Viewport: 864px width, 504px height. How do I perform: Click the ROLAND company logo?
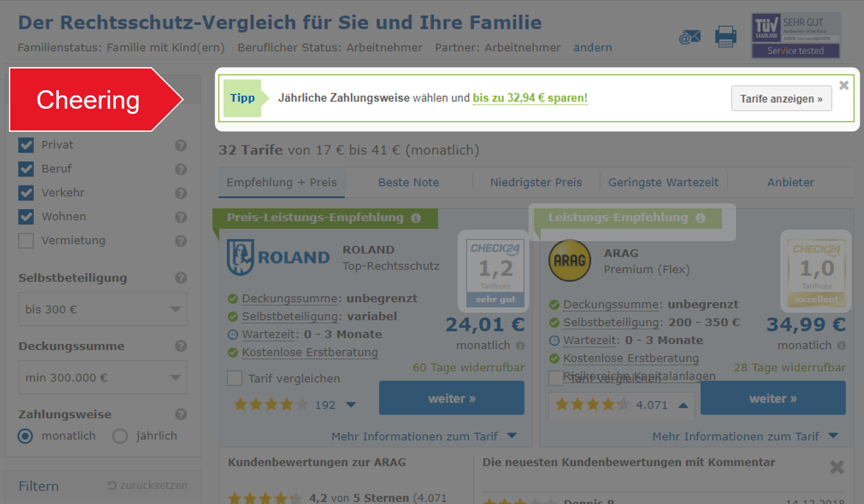(x=278, y=257)
